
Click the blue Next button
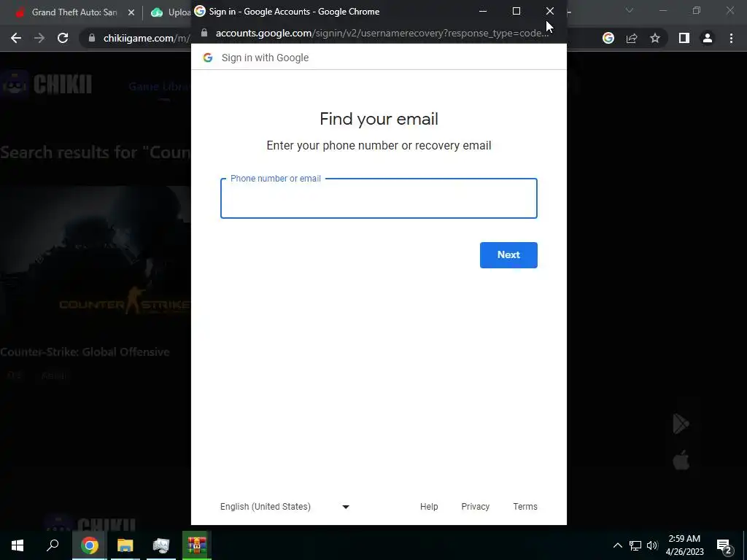tap(508, 254)
